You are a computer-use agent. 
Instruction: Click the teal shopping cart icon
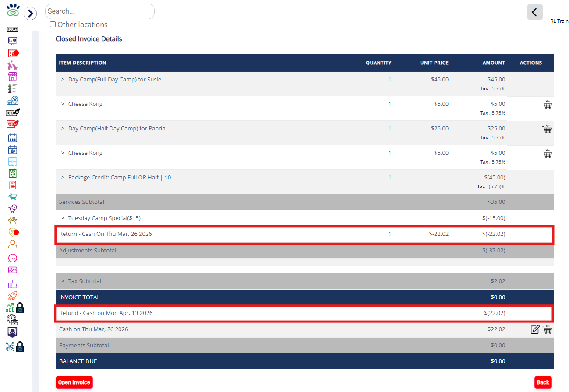13,197
